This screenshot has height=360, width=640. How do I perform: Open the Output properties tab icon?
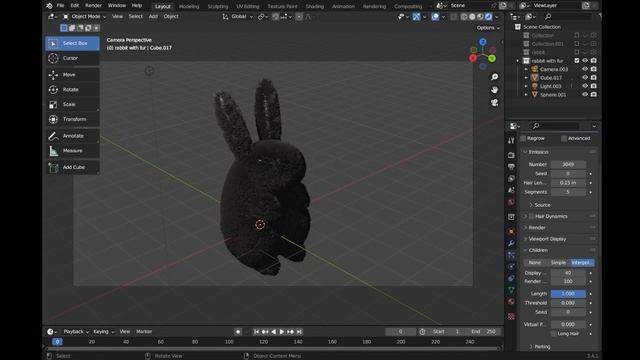(511, 167)
